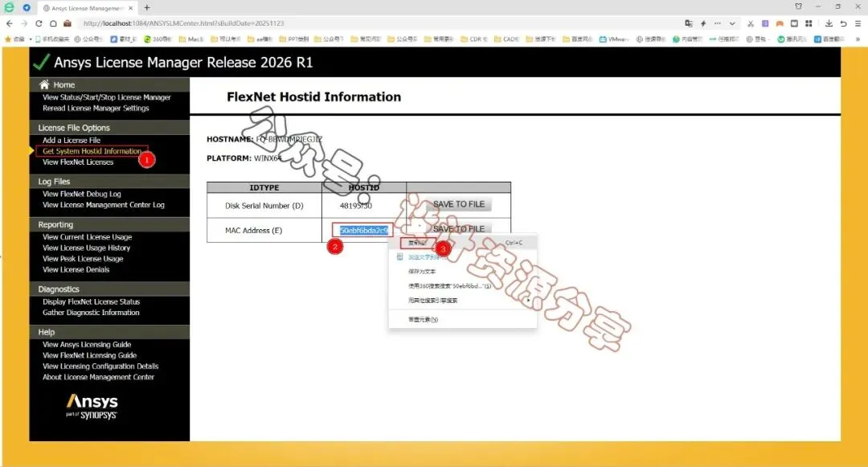868x467 pixels.
Task: Open View License Denials
Action: [x=76, y=269]
